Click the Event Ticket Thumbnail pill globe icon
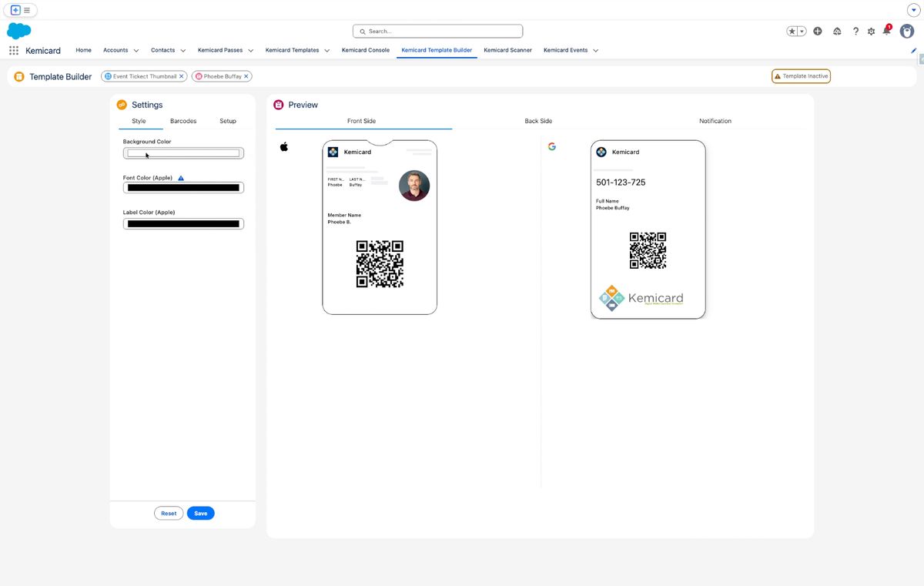This screenshot has height=586, width=924. [108, 76]
